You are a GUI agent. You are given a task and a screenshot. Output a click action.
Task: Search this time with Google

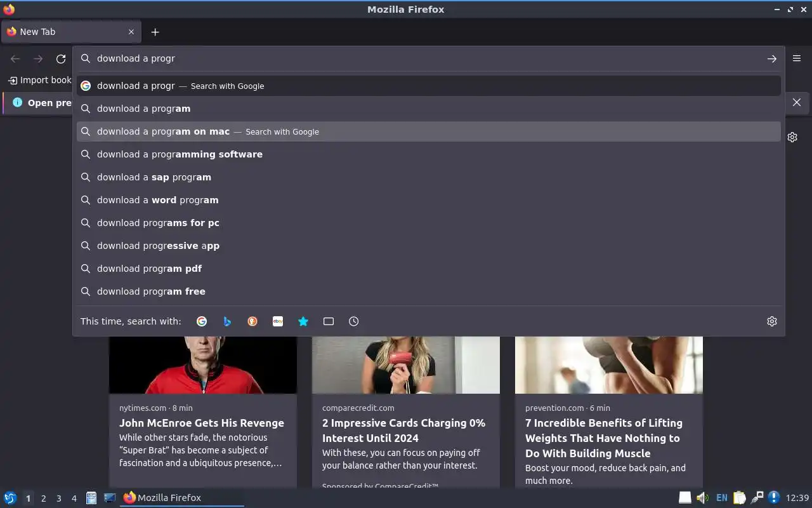click(202, 321)
